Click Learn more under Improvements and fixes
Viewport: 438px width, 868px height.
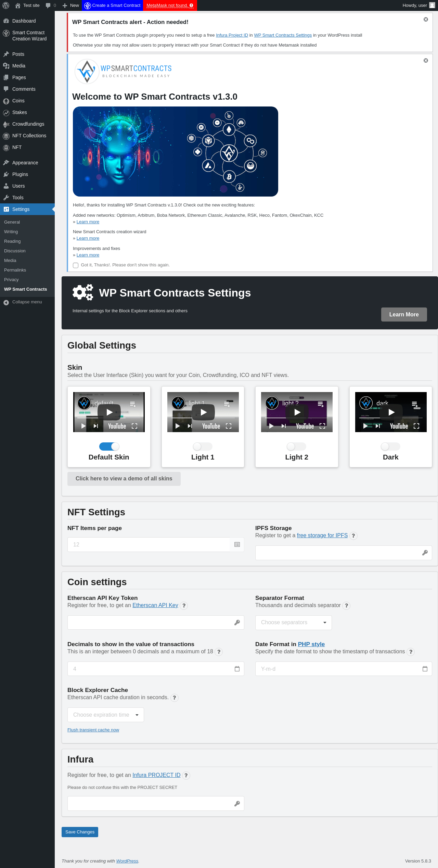[88, 255]
